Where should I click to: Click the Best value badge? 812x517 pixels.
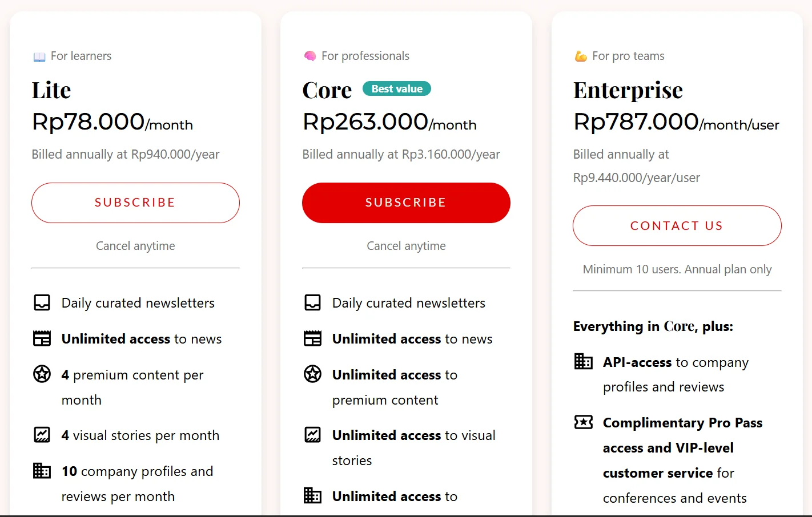point(397,89)
